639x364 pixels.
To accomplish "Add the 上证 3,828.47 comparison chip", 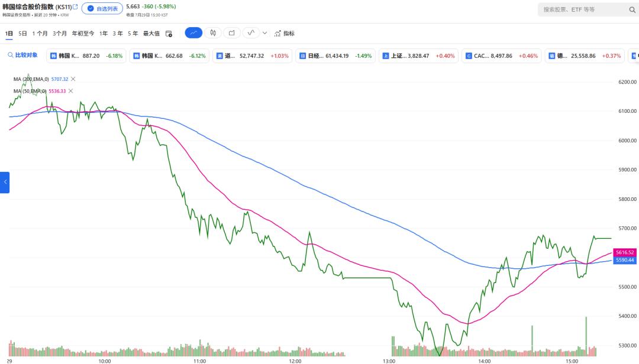I will point(419,56).
